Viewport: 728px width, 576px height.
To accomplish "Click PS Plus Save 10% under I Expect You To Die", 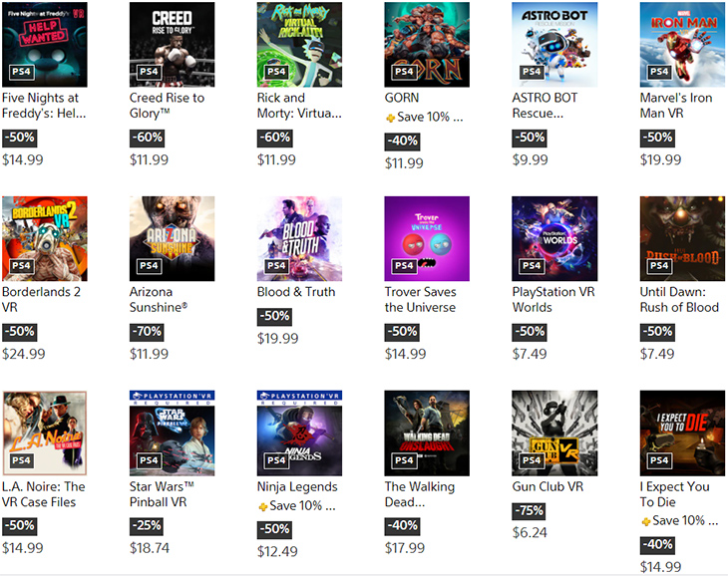I will [x=680, y=521].
